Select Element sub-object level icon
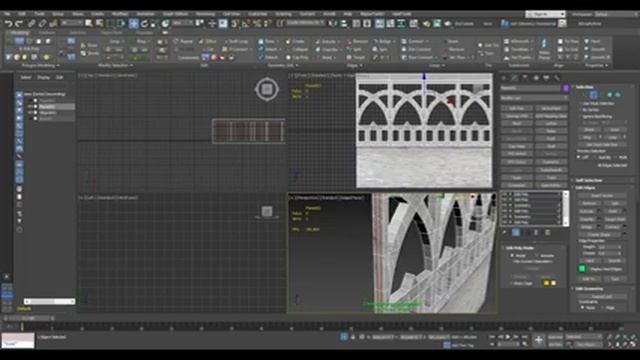Viewport: 640px width, 360px height. click(x=618, y=95)
